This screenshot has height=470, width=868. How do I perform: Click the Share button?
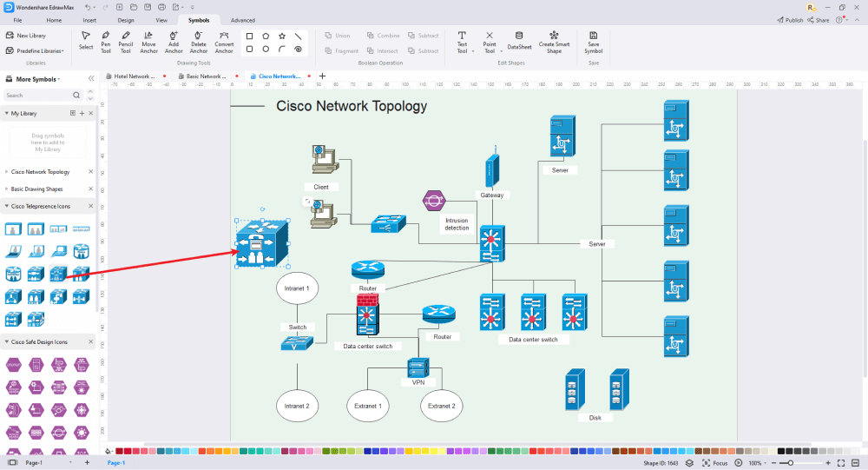[819, 20]
